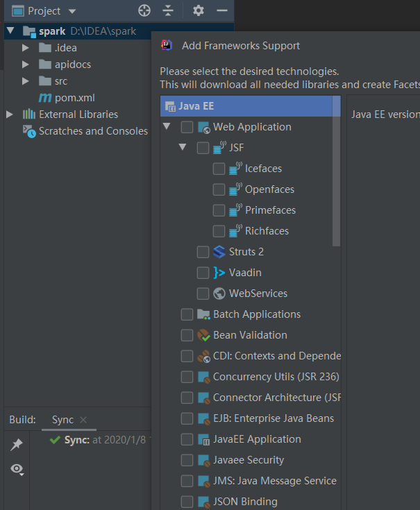
Task: Click the frameworks list vertical scrollbar
Action: pyautogui.click(x=337, y=173)
